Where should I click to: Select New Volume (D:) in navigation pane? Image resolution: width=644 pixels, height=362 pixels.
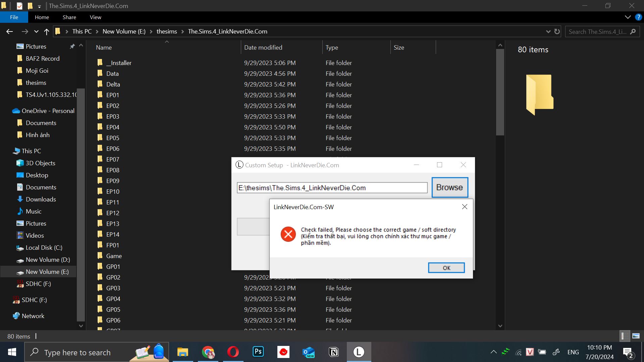[48, 260]
